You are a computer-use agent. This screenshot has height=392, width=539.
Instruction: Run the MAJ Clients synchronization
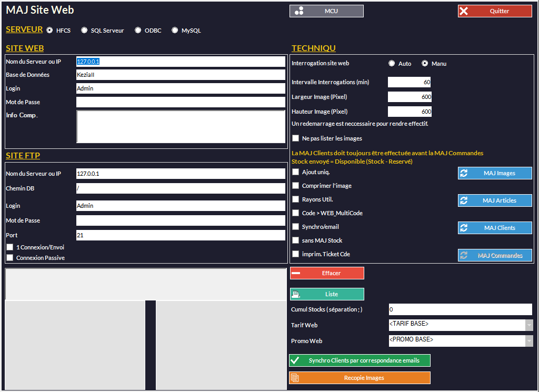click(x=495, y=228)
